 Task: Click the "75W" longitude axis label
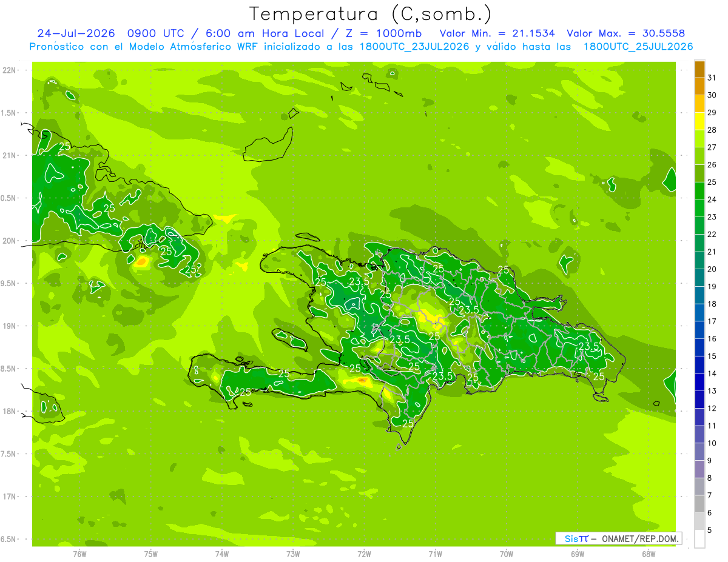coord(151,554)
